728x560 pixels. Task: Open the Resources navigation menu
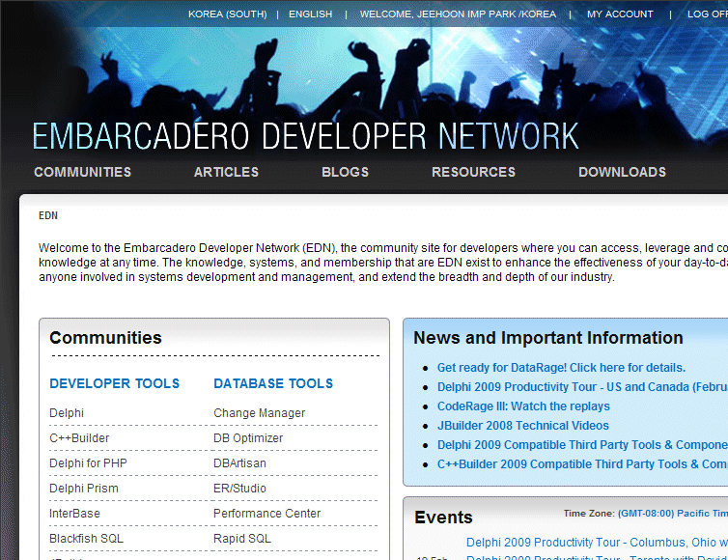(x=473, y=172)
